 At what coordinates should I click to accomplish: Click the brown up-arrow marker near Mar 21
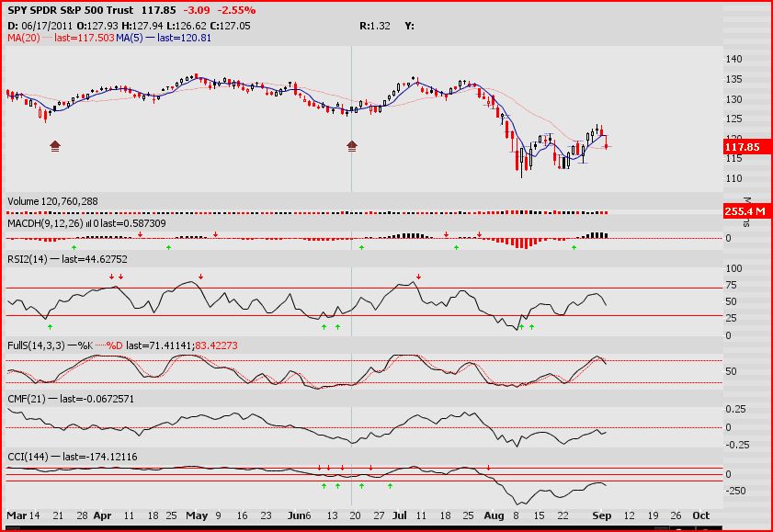(55, 146)
